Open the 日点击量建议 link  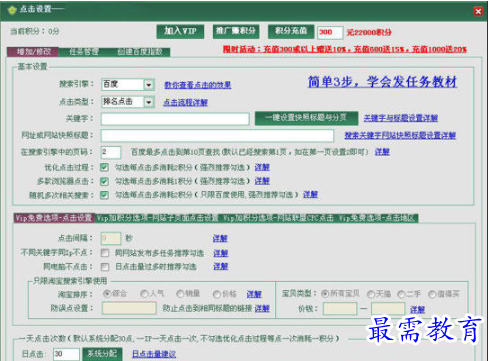pos(154,354)
